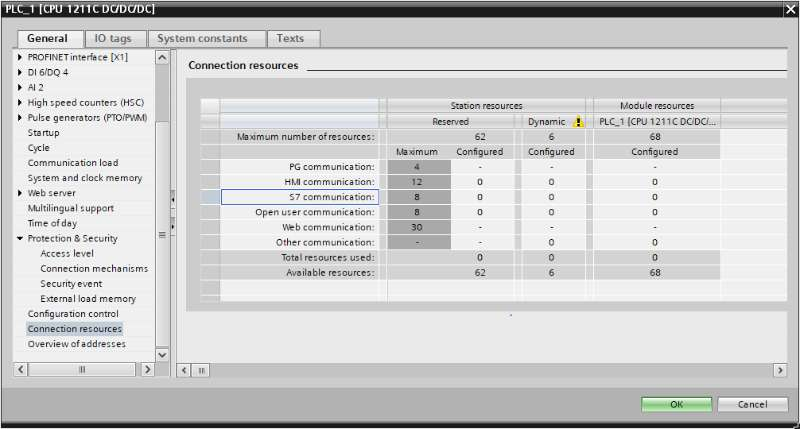
Task: Click the PG communication maximum cell
Action: pyautogui.click(x=418, y=167)
